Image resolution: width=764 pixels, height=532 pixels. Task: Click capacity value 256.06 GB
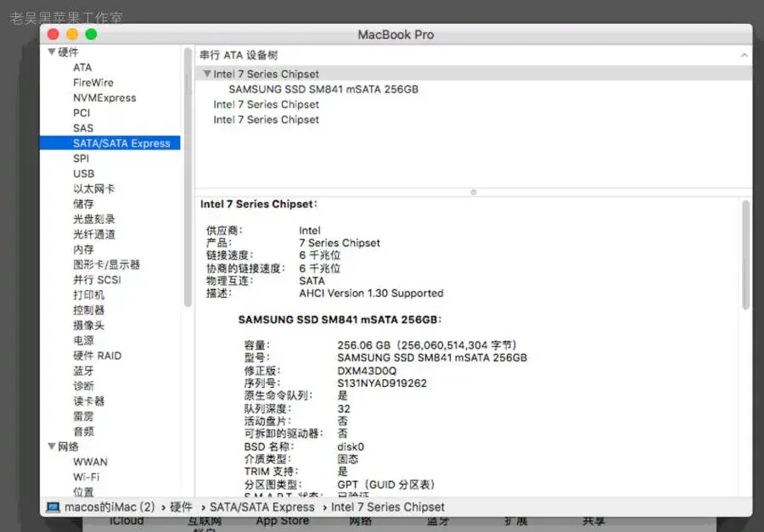[427, 345]
